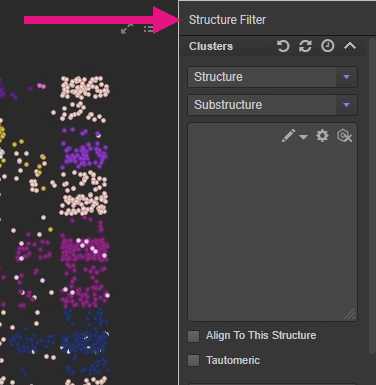Screen dimensions: 376x385
Task: Click the filter panel vertical scrollbar
Action: 373,196
